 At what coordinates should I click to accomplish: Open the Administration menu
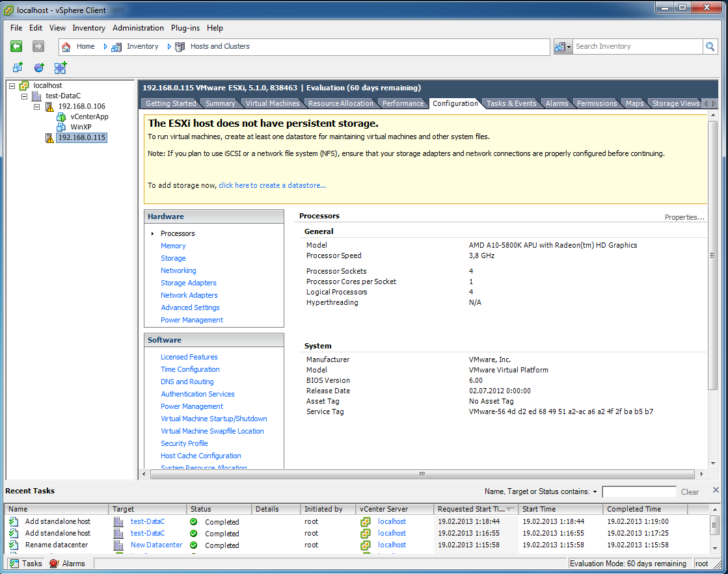click(x=138, y=28)
